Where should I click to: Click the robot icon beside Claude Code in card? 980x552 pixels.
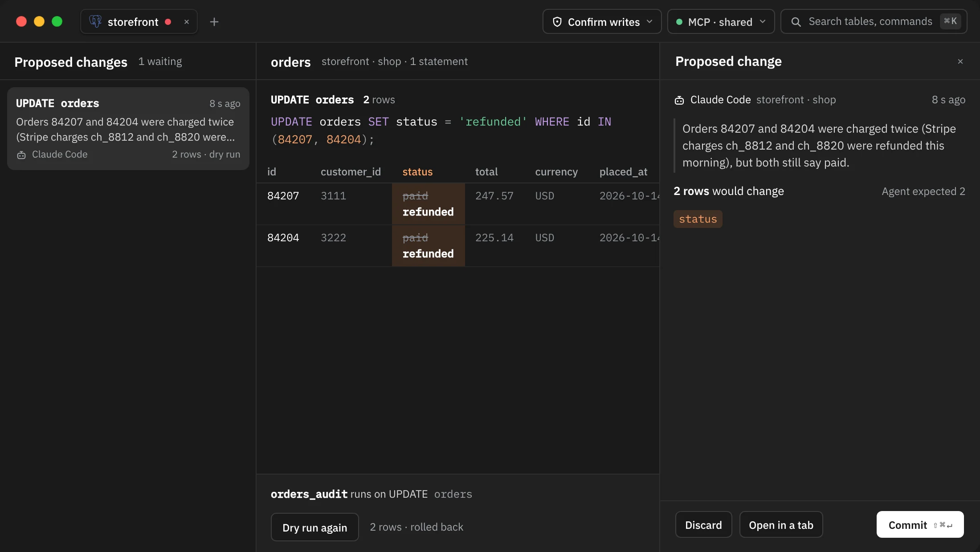21,155
